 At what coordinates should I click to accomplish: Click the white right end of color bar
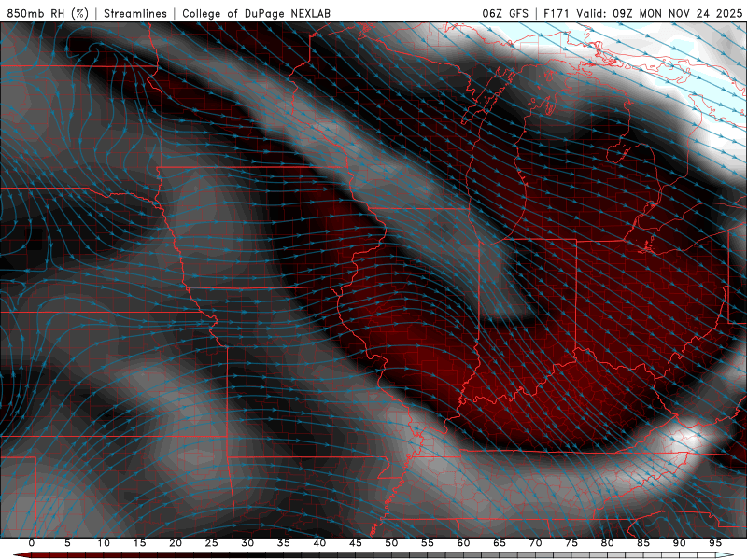725,555
